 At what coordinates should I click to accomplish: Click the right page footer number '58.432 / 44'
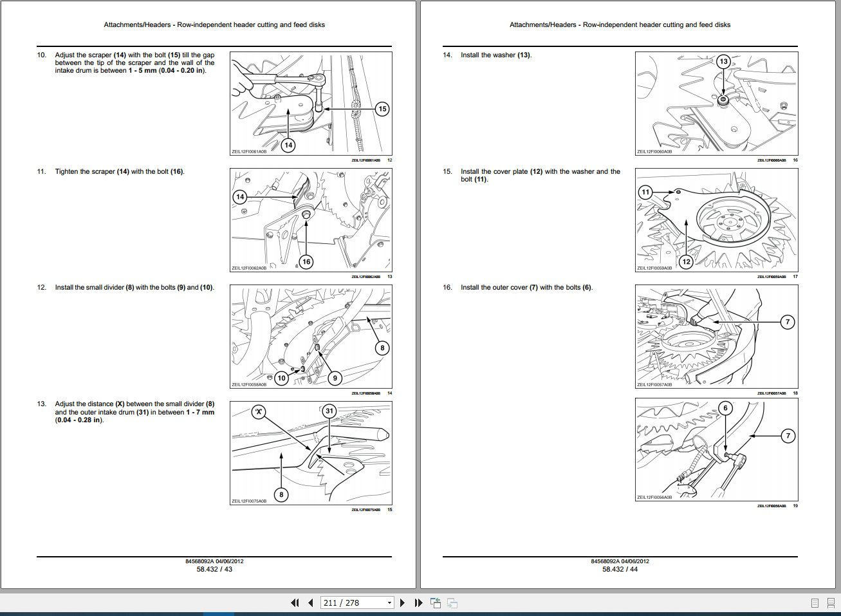click(620, 570)
